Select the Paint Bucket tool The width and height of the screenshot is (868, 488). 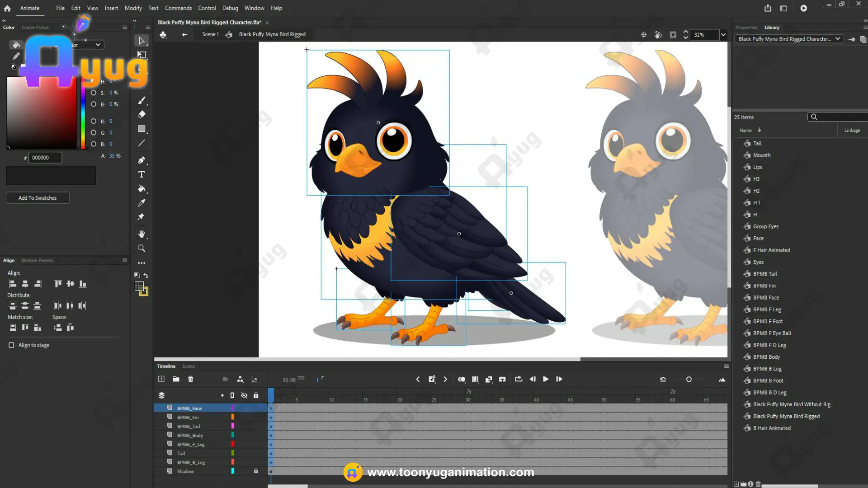tap(142, 189)
